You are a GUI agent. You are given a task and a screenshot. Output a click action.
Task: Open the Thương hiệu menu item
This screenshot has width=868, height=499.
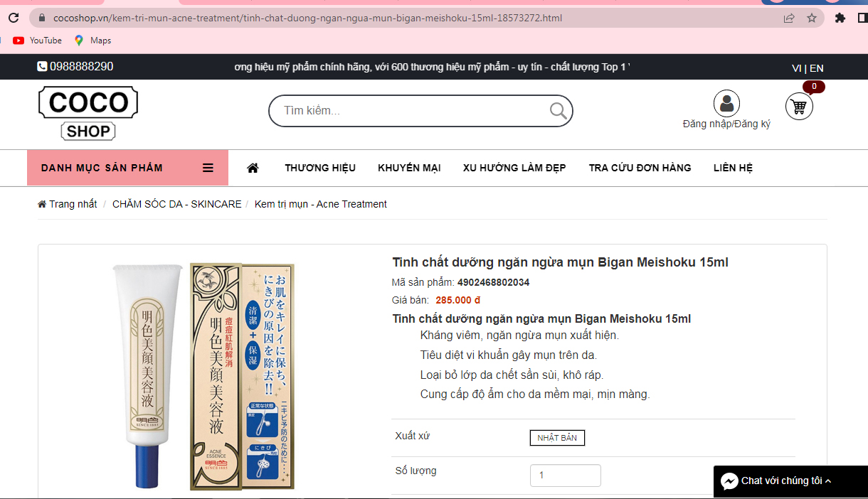[320, 168]
